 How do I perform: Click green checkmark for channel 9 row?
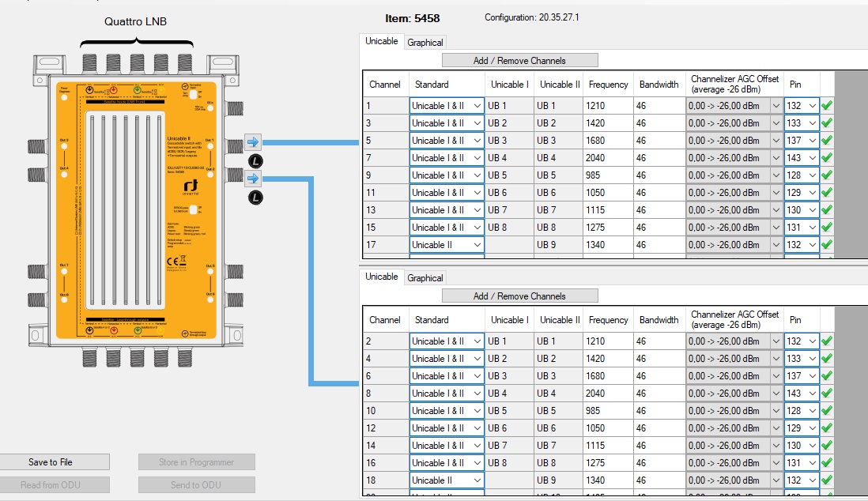(827, 175)
